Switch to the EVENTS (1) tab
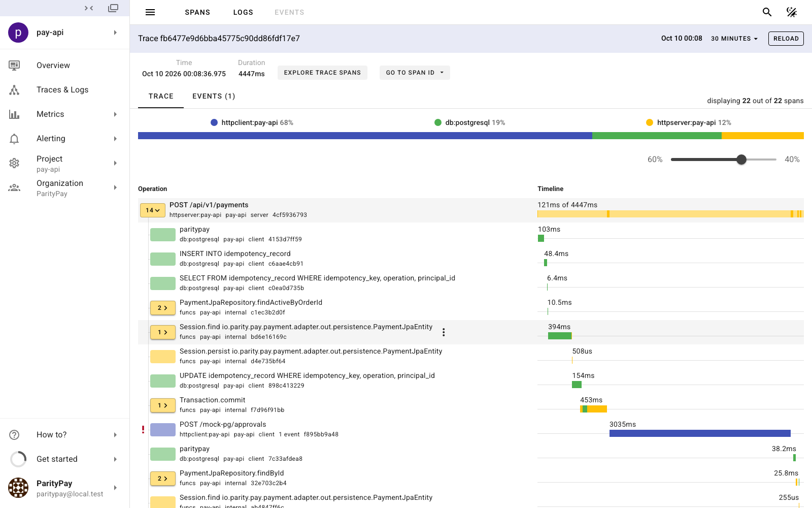The image size is (812, 508). [x=214, y=96]
